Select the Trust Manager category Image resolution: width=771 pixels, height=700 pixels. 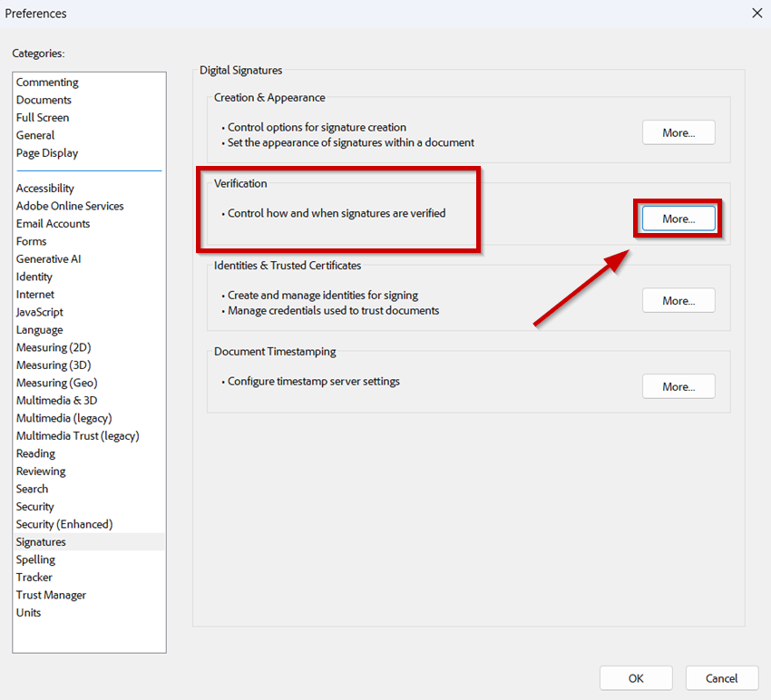click(51, 595)
